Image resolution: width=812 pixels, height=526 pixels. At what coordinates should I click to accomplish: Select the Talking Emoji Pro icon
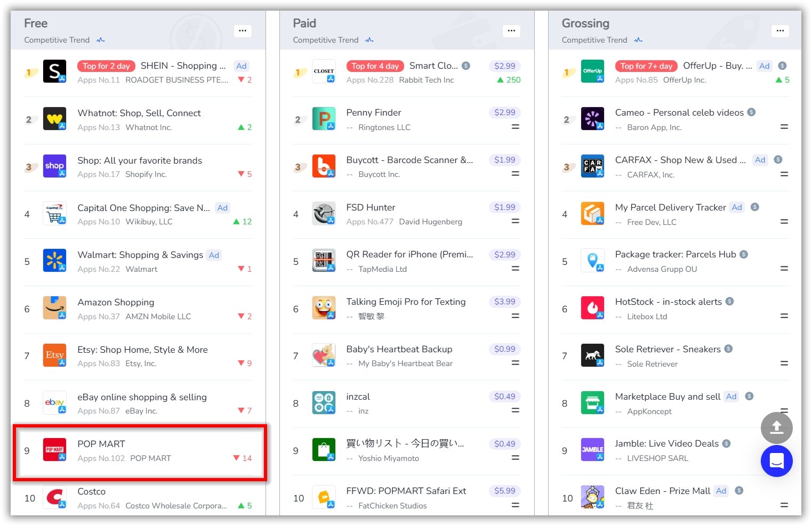click(x=324, y=308)
